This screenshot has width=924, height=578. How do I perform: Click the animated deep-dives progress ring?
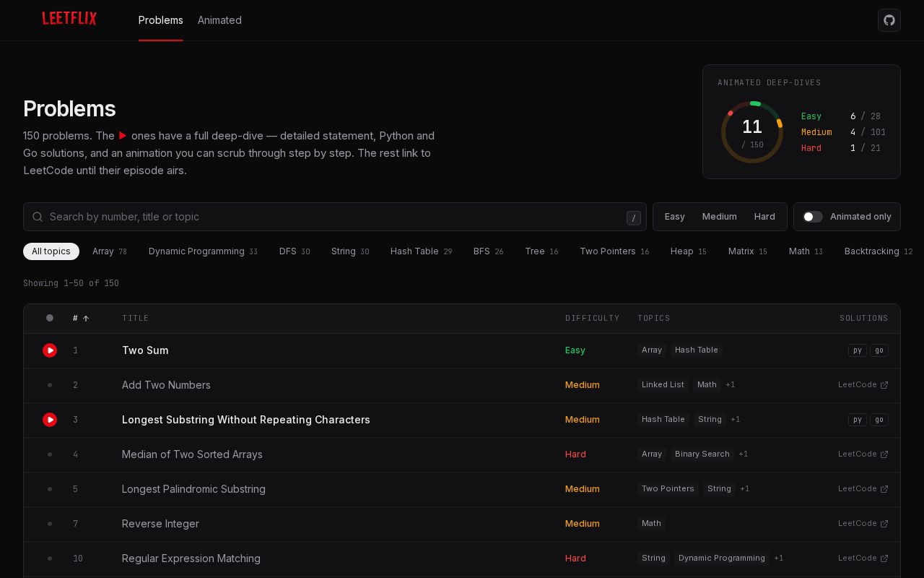click(752, 132)
